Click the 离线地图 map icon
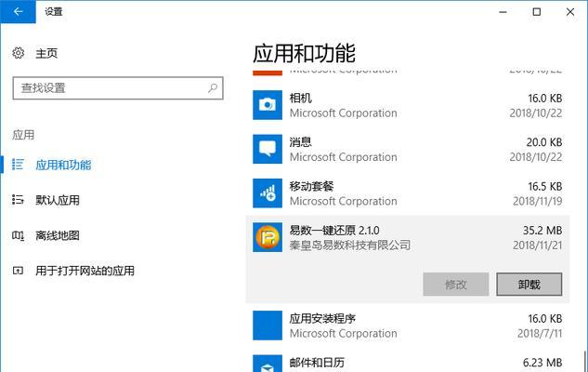 [x=18, y=235]
